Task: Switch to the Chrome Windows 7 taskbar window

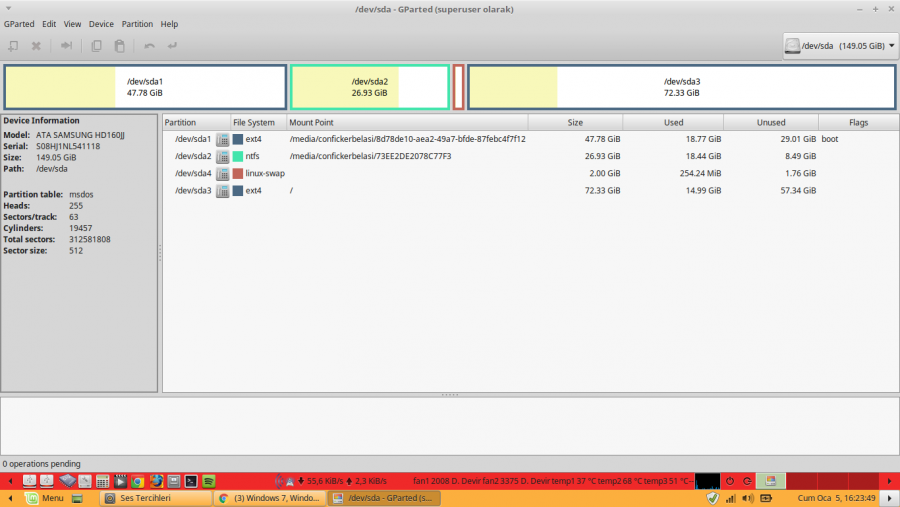Action: click(x=270, y=498)
